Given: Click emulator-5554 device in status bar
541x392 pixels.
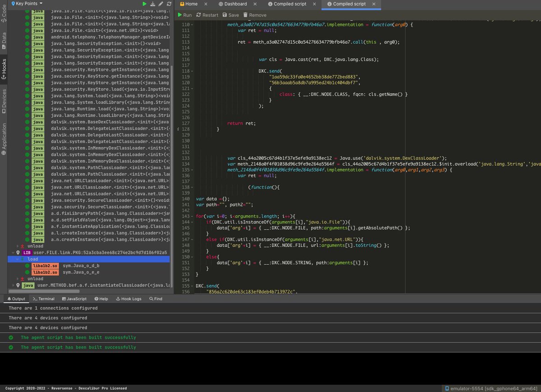Looking at the screenshot, I should click(492, 388).
